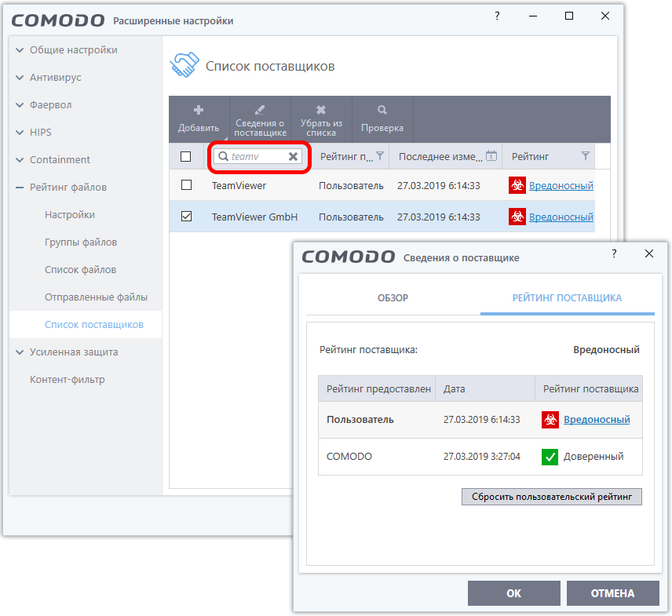Screen dimensions: 672x616
Task: Click ОТМЕНА button
Action: click(x=613, y=593)
